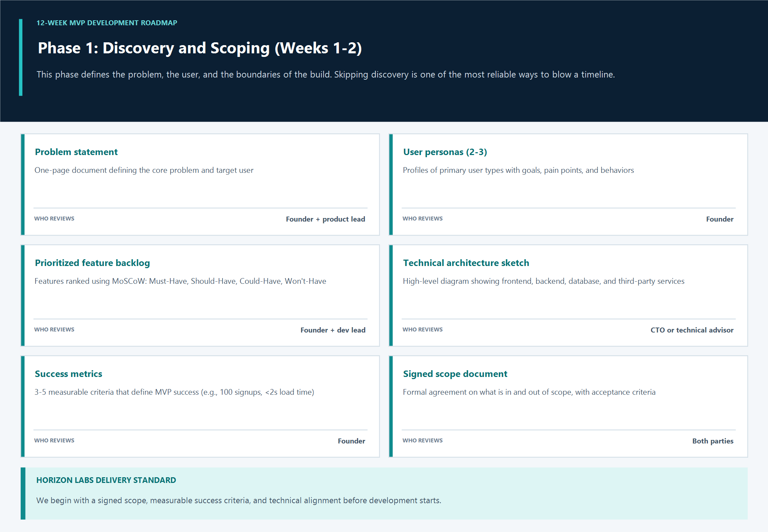768x532 pixels.
Task: Click the '3-5 measurable criteria' description
Action: pos(174,392)
